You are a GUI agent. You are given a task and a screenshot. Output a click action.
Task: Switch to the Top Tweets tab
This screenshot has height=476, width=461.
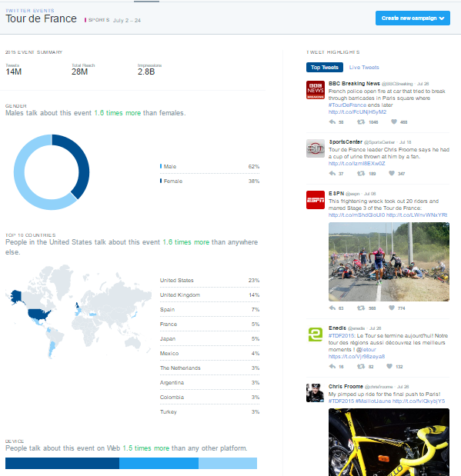(x=325, y=68)
